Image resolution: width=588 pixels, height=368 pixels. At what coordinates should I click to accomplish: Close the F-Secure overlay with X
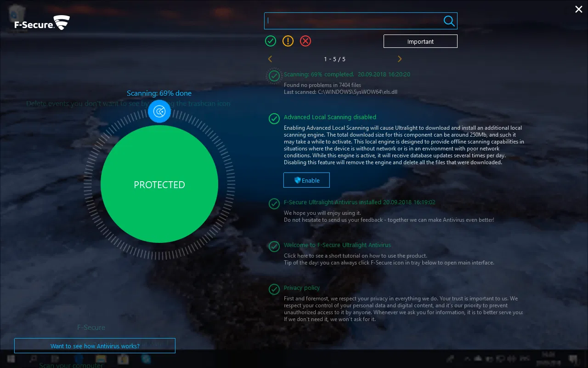pos(579,9)
